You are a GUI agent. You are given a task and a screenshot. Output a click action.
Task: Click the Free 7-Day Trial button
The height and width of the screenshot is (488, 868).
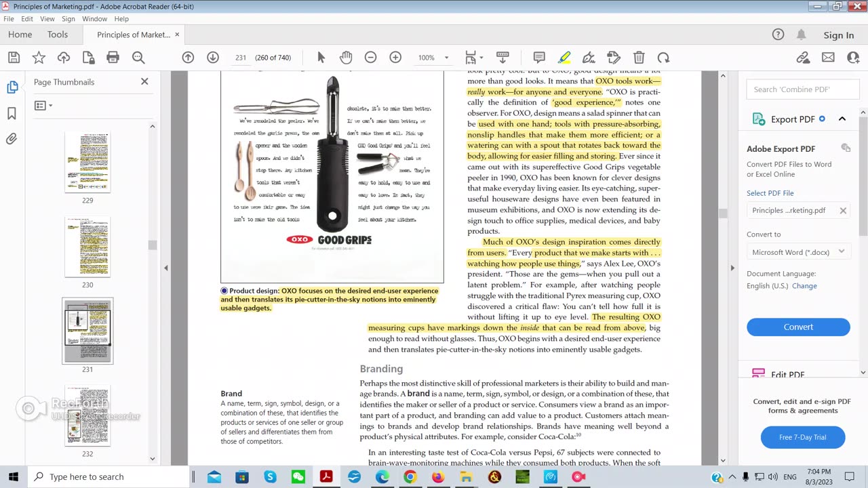coord(803,437)
